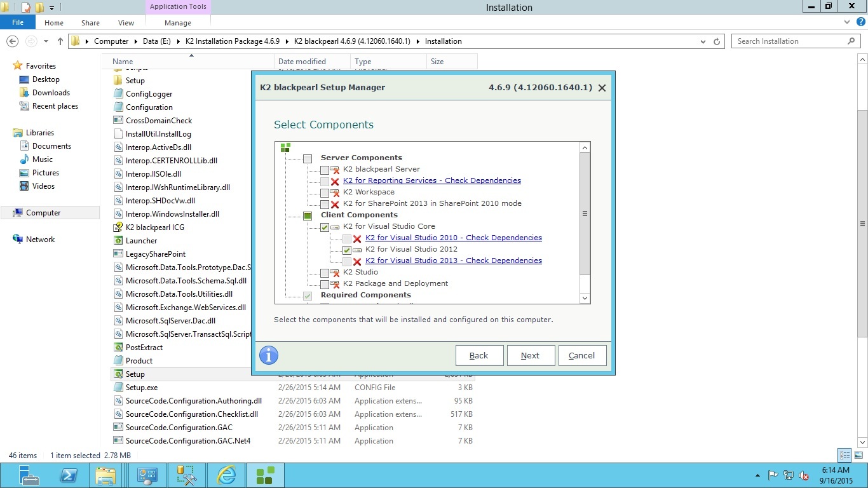Click Next in Setup Manager

pos(531,355)
